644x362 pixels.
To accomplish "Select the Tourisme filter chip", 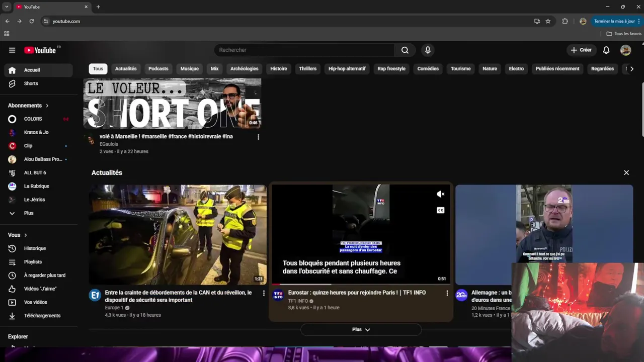I will point(461,69).
